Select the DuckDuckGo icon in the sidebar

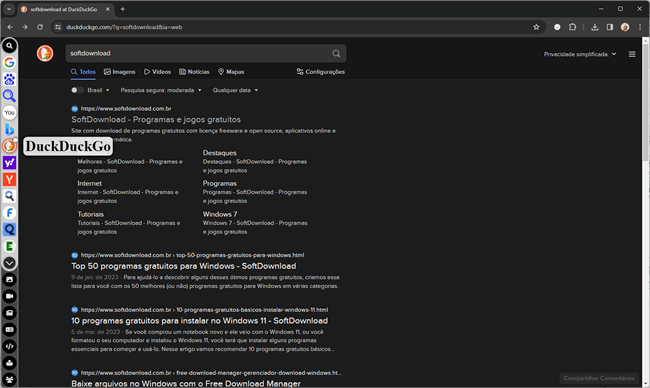click(x=9, y=146)
